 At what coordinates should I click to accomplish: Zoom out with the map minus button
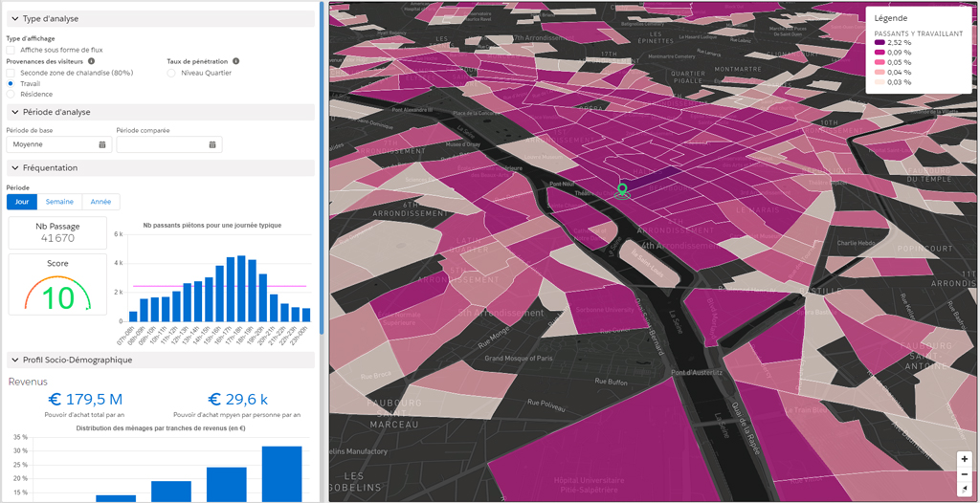point(965,473)
